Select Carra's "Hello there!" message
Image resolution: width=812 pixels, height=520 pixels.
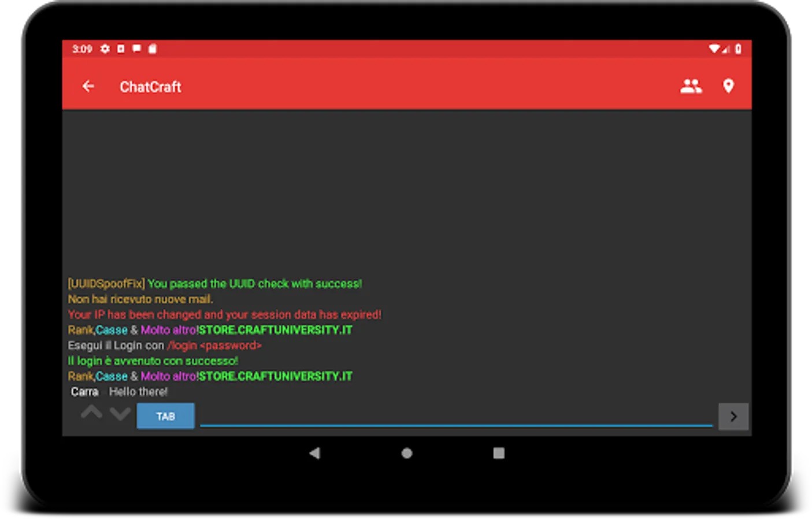coord(119,392)
